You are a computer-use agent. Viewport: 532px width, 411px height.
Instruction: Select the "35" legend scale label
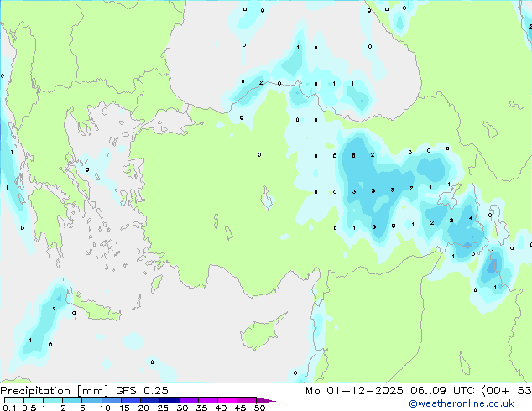pos(201,408)
